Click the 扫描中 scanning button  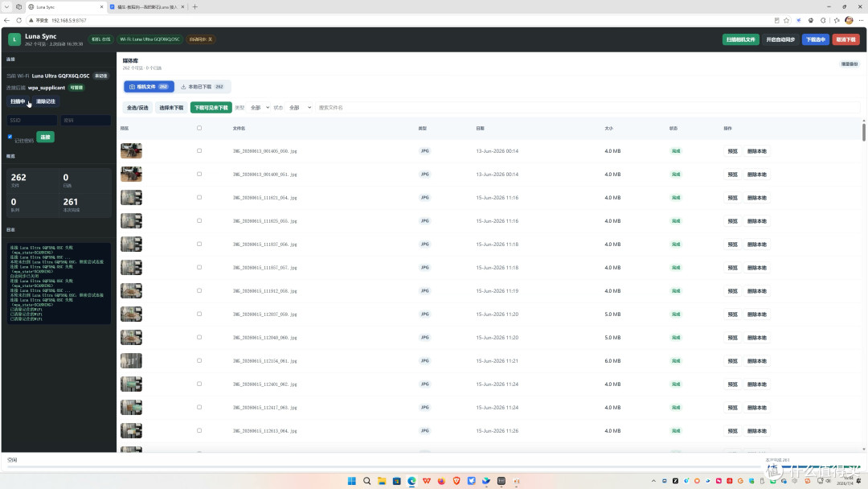[x=18, y=101]
